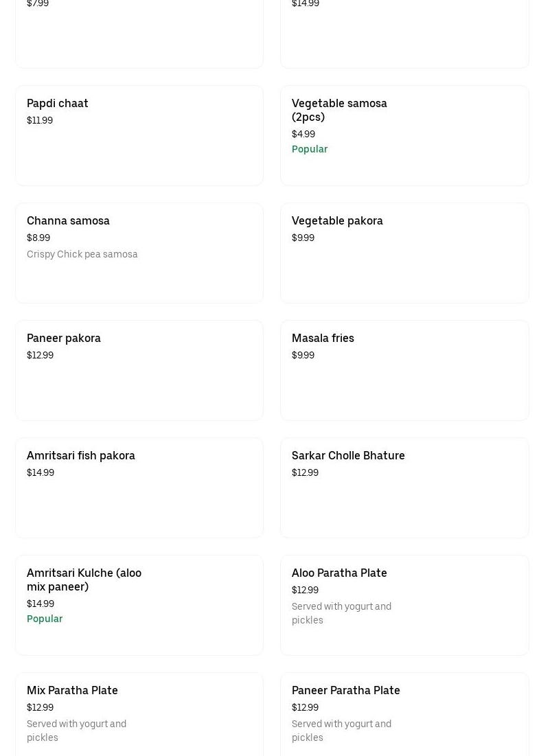552x756 pixels.
Task: Open the Amritsari Kulche (aloo mix paneer) title
Action: [x=84, y=580]
